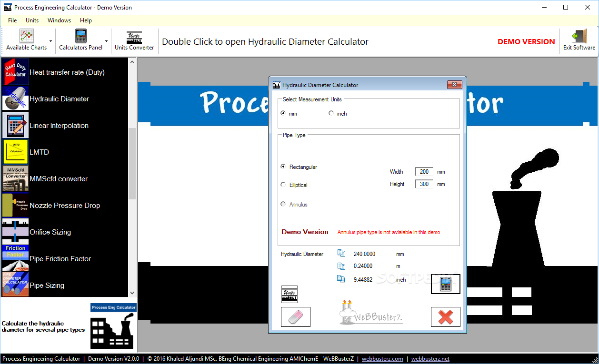
Task: Close the Hydraulic Diameter Calculator dialog
Action: pos(455,85)
